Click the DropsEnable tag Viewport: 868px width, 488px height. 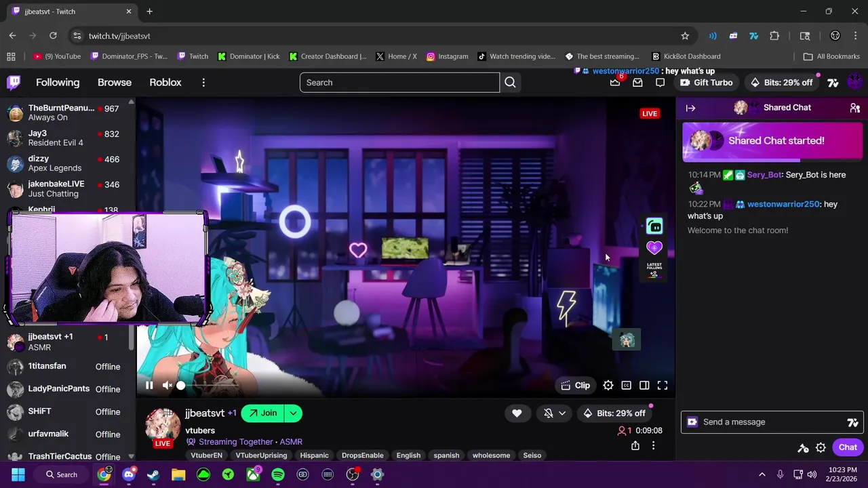[x=362, y=455]
